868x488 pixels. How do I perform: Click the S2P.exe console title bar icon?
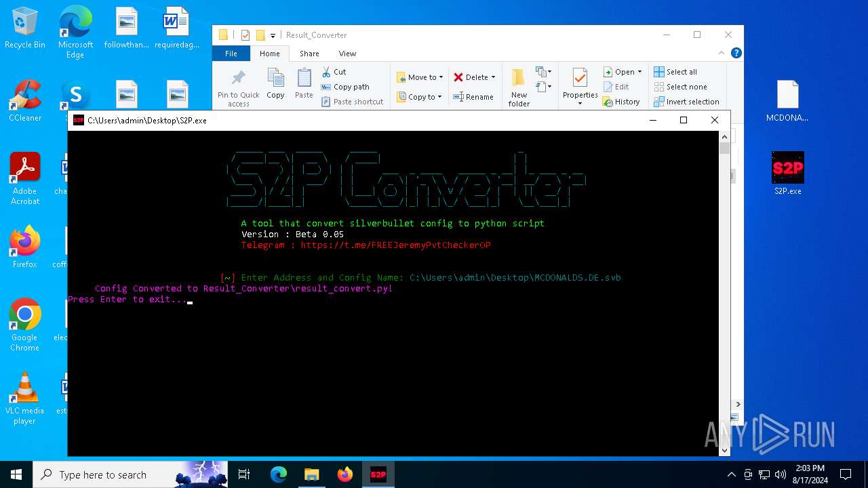click(x=79, y=120)
